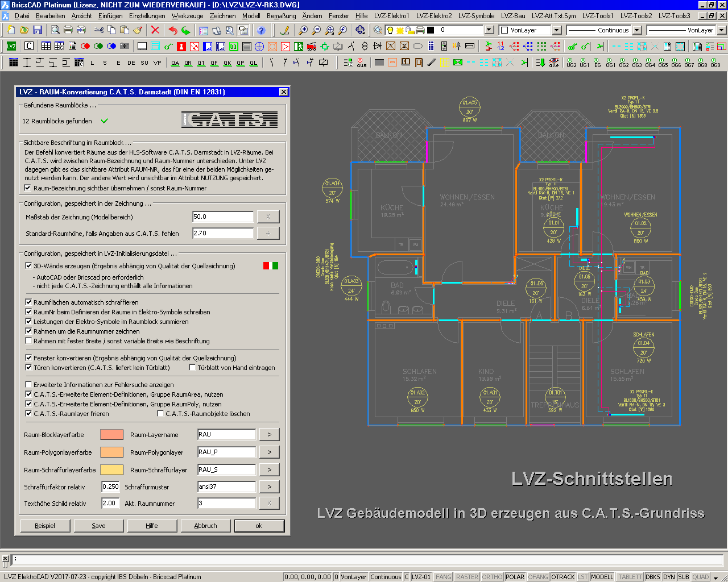
Task: Toggle Raum-Bezeichnung sichtbar übernehmen checkbox
Action: pos(28,188)
